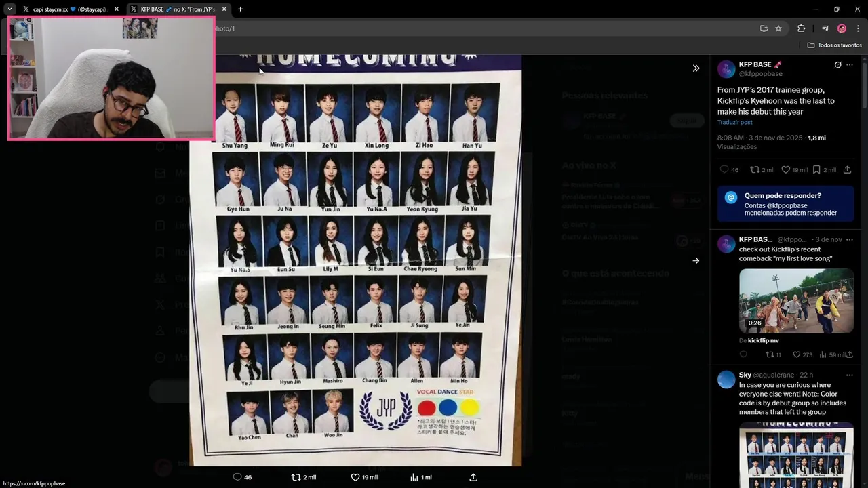Collapse the post sidebar with double-chevron icon

click(696, 68)
